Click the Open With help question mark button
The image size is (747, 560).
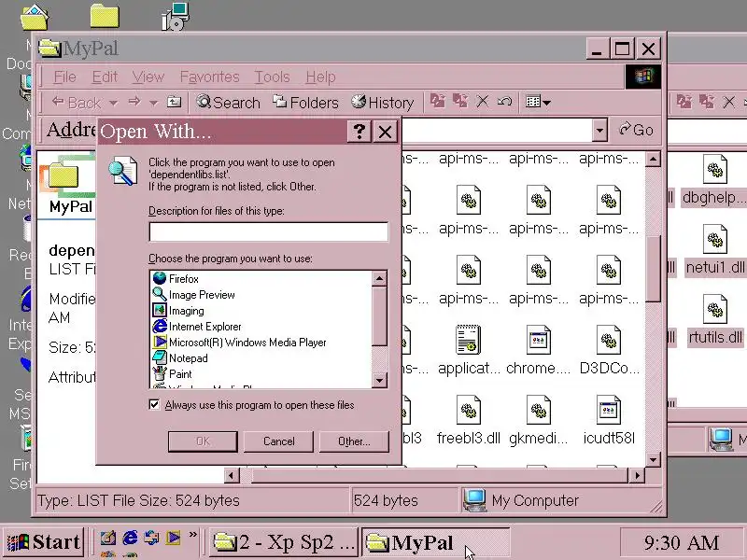(x=359, y=131)
